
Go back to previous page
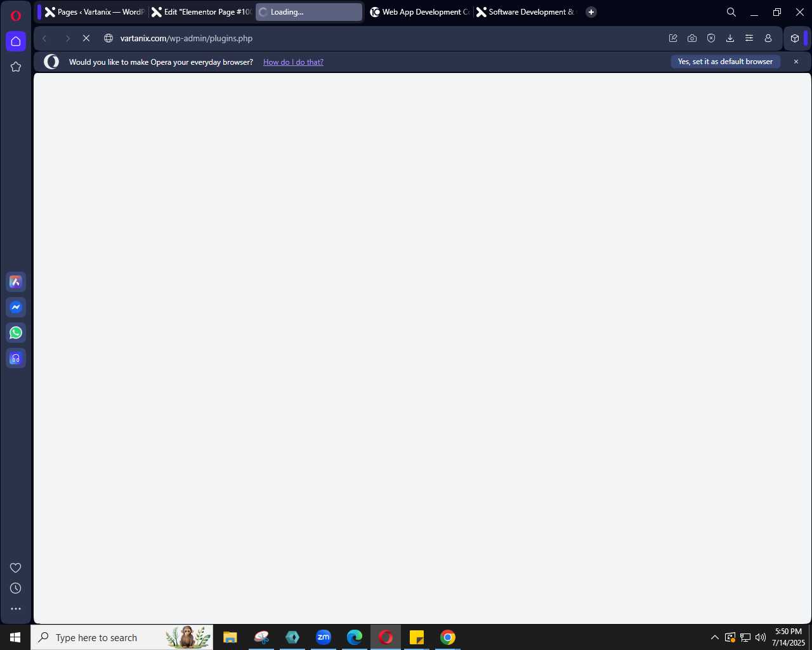click(44, 38)
